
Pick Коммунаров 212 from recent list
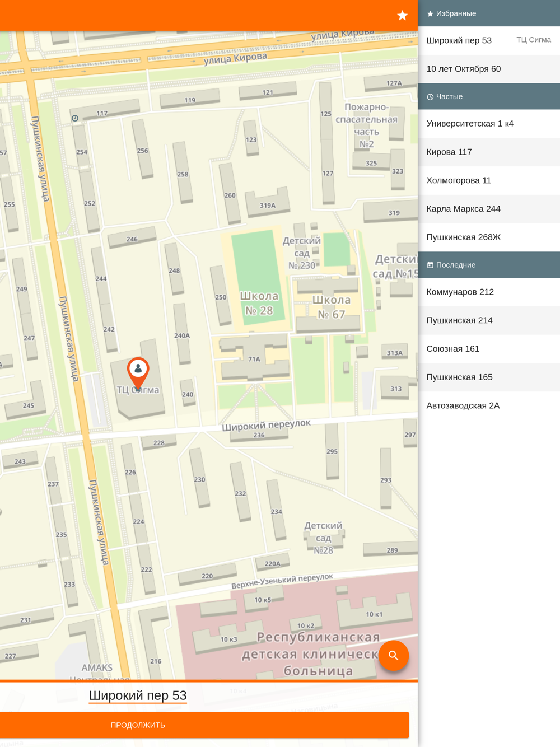coord(488,292)
